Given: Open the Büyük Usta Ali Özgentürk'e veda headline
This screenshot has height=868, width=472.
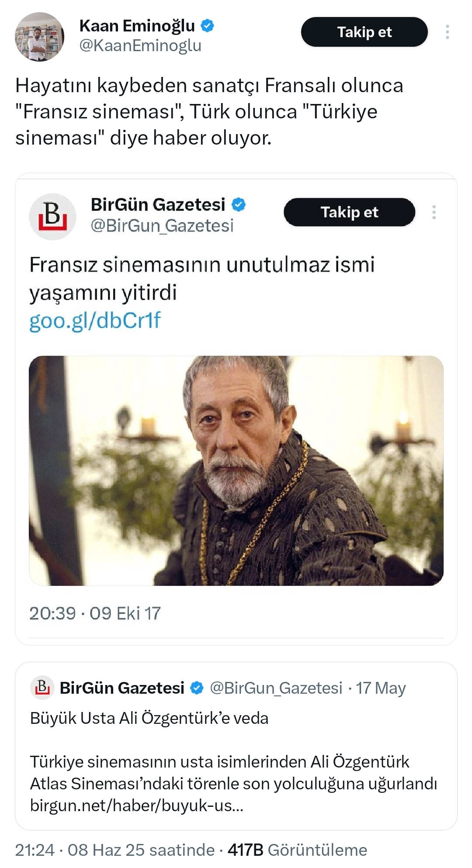Looking at the screenshot, I should pyautogui.click(x=149, y=718).
